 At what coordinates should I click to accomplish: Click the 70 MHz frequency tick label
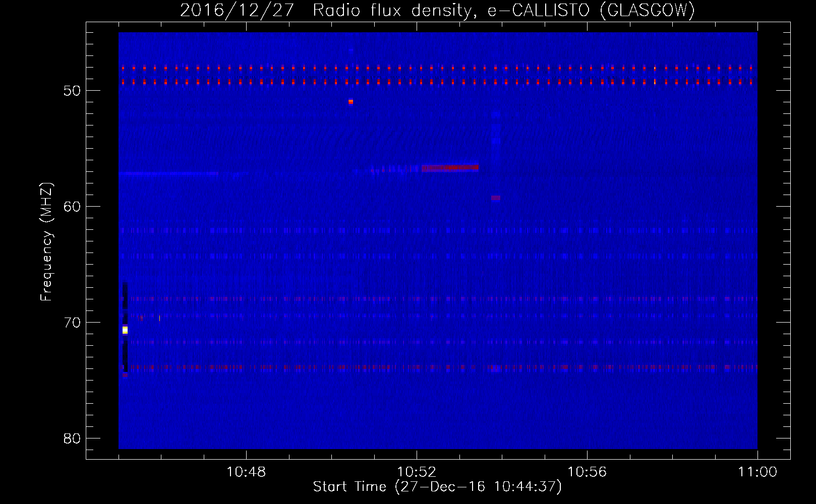(x=72, y=323)
